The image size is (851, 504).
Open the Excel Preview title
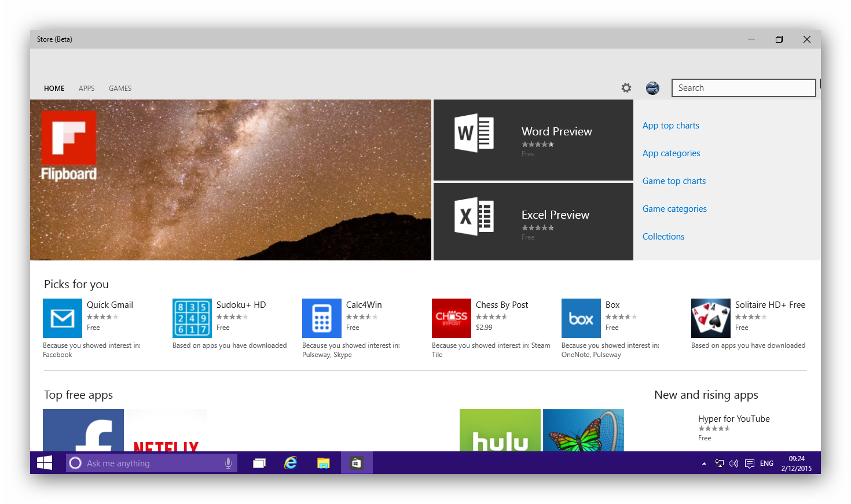pyautogui.click(x=556, y=215)
